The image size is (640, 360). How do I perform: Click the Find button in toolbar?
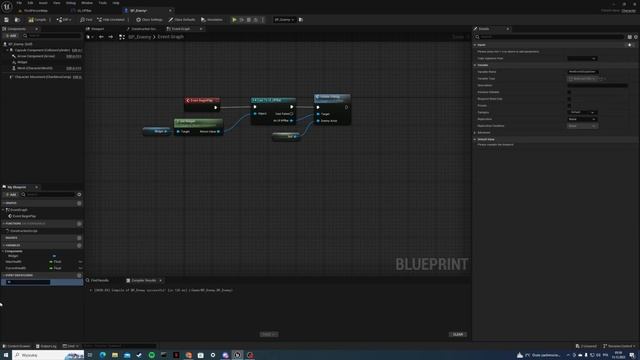86,20
